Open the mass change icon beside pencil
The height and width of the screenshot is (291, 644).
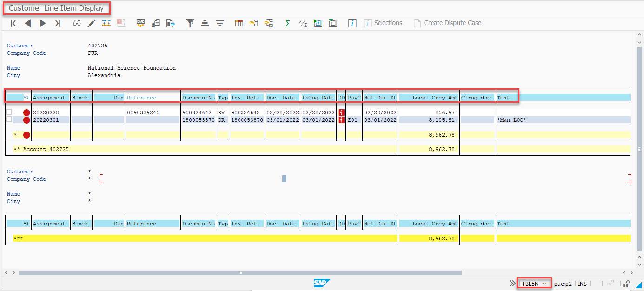(x=106, y=23)
